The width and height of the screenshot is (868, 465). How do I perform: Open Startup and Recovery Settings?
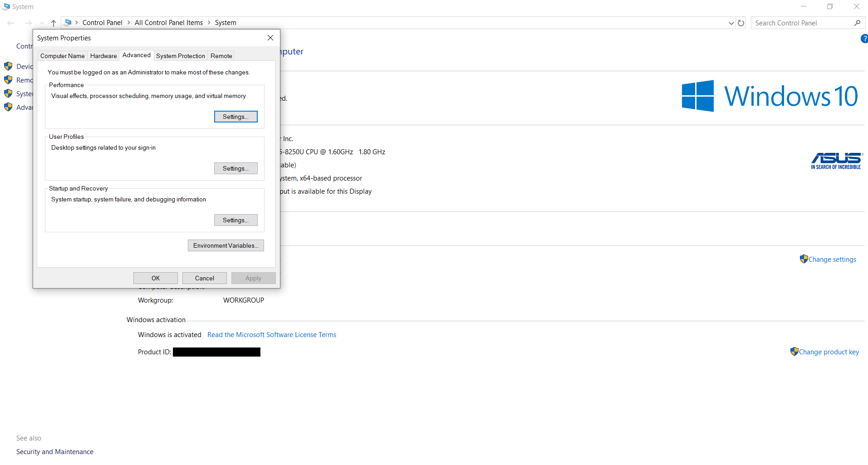click(x=236, y=220)
